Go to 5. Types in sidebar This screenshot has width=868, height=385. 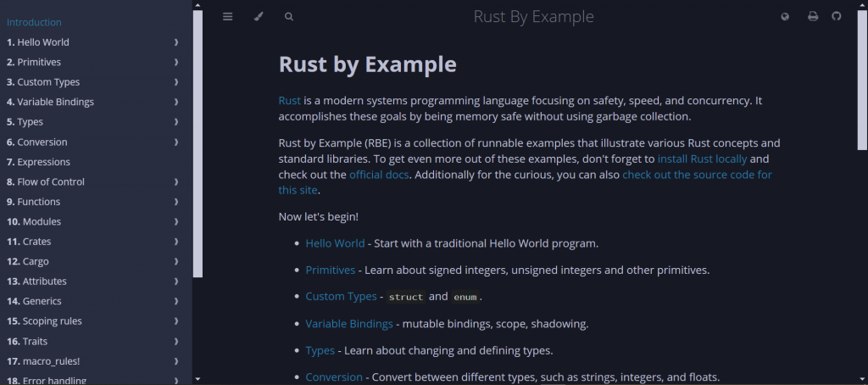25,122
